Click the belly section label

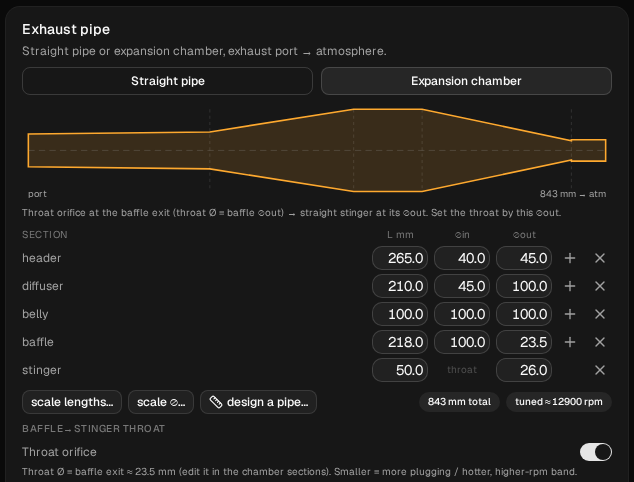[x=35, y=314]
